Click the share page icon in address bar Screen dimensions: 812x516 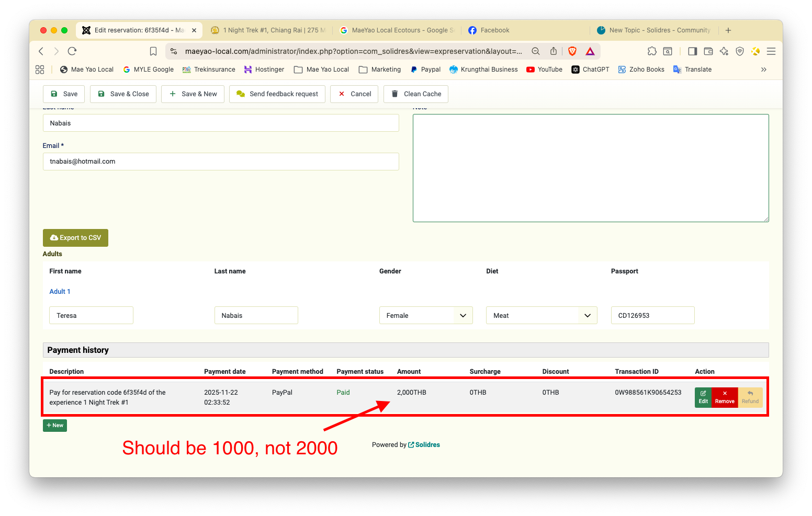[554, 51]
